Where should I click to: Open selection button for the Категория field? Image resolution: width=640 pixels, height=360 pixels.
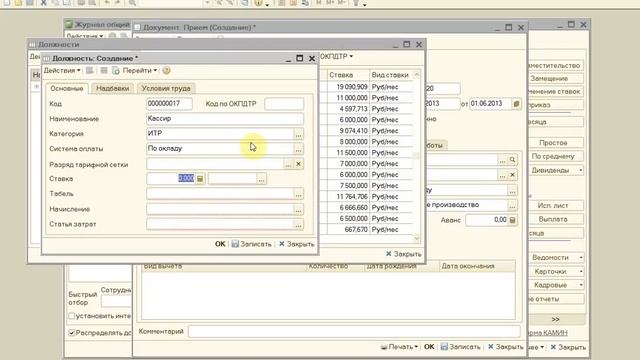coord(298,134)
